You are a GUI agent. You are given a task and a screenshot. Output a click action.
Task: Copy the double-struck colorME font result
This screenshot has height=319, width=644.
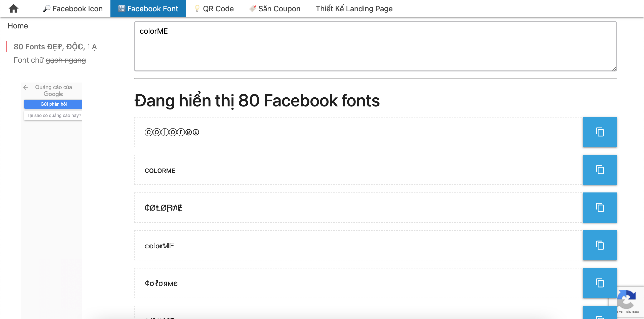pyautogui.click(x=600, y=245)
